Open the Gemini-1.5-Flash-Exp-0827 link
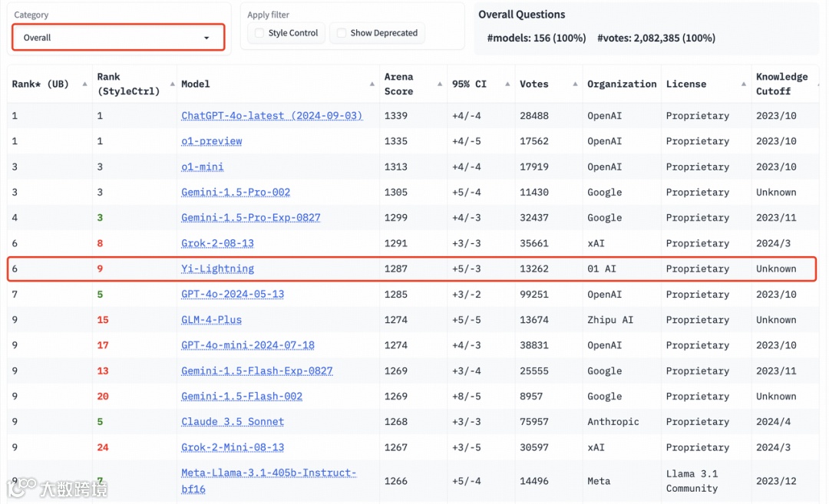 (x=257, y=371)
